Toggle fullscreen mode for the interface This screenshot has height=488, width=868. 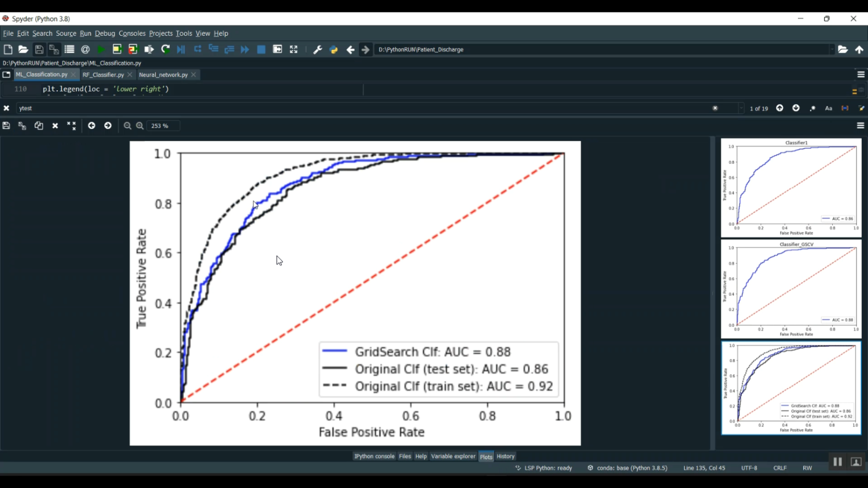[x=293, y=49]
